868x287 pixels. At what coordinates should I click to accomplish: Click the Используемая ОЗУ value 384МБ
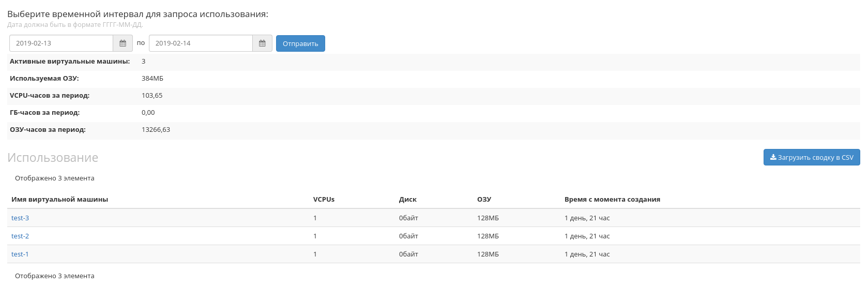coord(152,79)
